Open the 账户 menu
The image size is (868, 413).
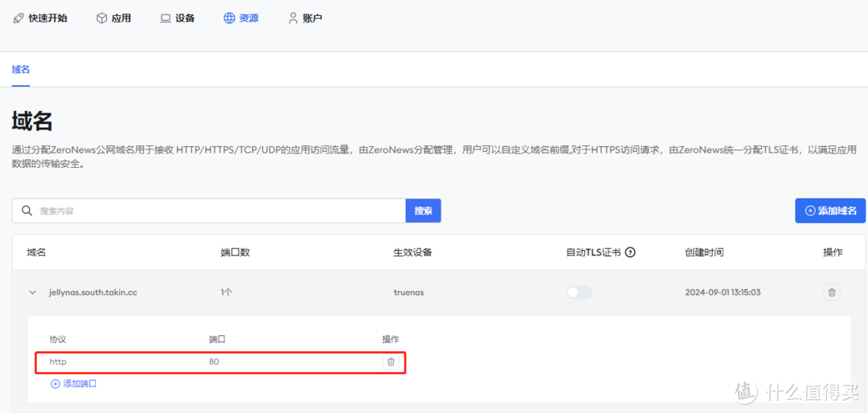coord(305,18)
